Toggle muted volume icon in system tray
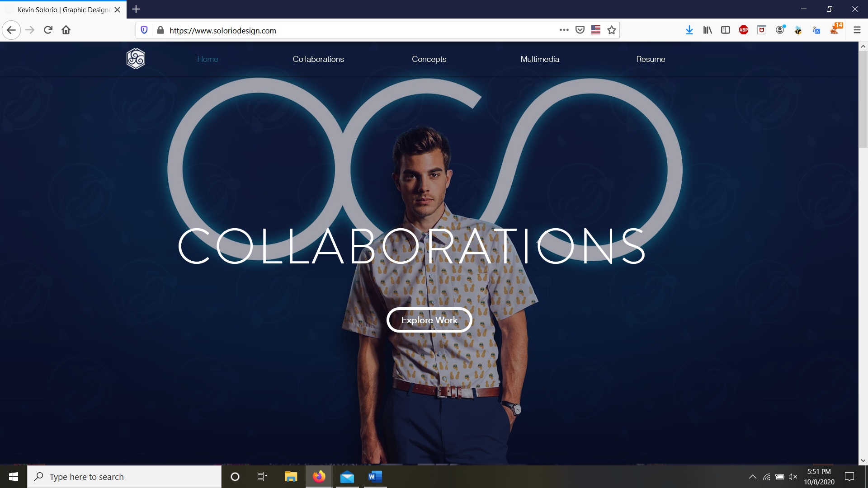 pos(793,477)
